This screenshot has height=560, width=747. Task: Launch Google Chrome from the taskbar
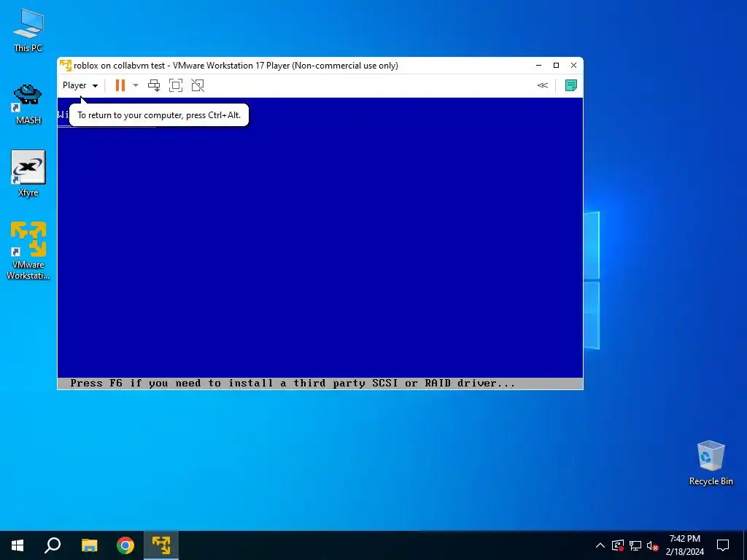pyautogui.click(x=125, y=545)
